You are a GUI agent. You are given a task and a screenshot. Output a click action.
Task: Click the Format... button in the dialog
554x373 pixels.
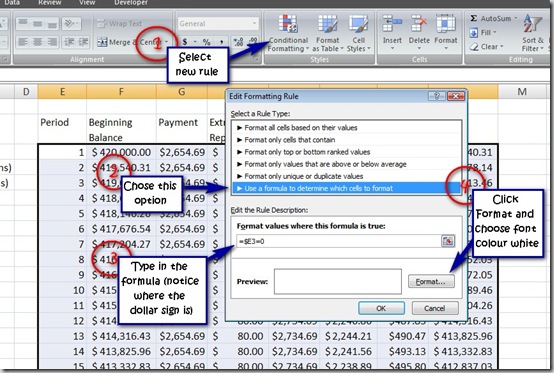[431, 282]
